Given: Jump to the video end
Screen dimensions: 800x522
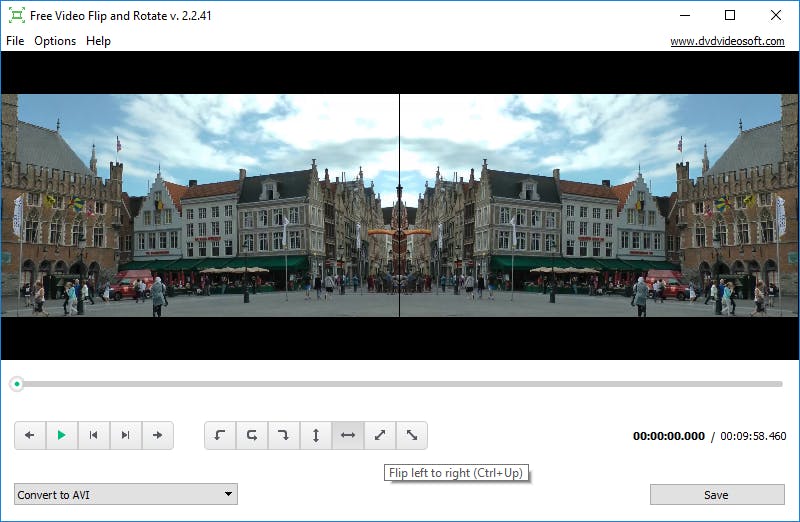Looking at the screenshot, I should pos(126,435).
